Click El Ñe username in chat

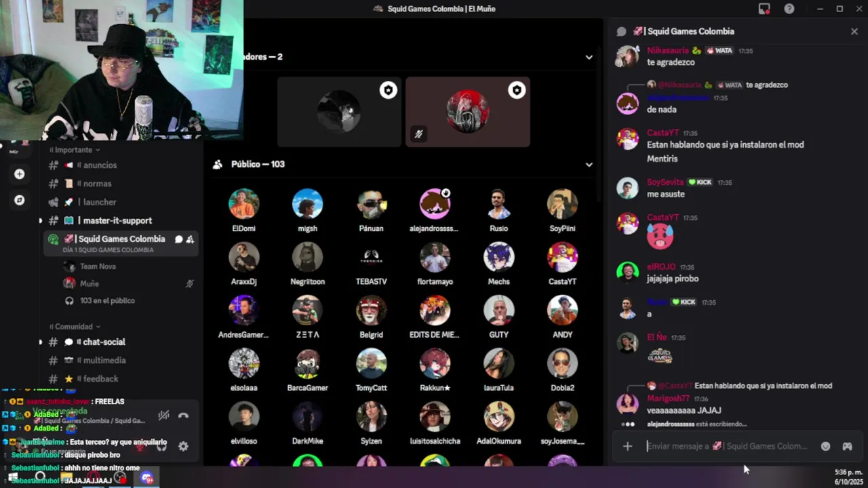coord(657,337)
